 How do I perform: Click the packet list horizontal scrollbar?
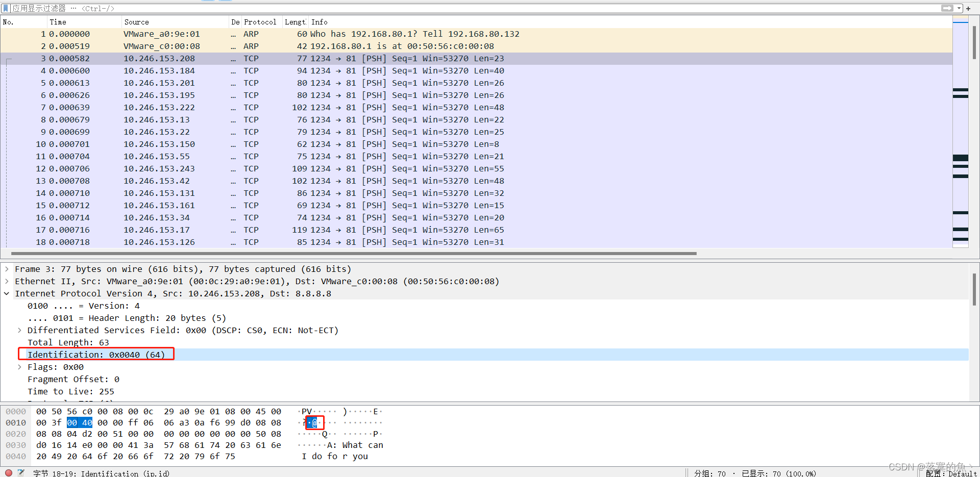tap(354, 253)
